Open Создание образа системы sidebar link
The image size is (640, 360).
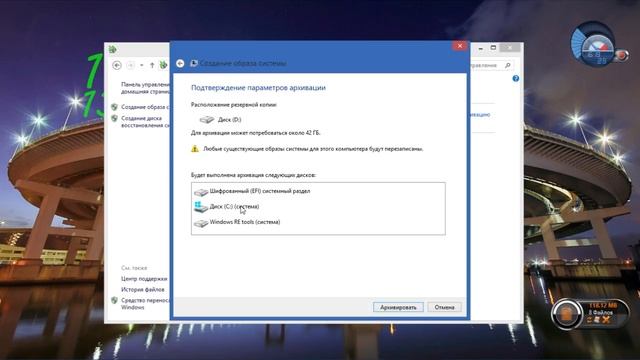[x=145, y=107]
